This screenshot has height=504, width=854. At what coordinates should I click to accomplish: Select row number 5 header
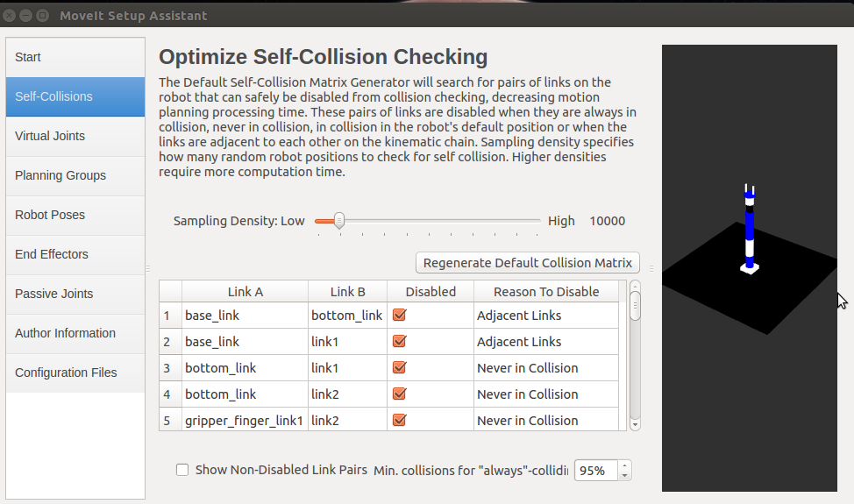(170, 420)
